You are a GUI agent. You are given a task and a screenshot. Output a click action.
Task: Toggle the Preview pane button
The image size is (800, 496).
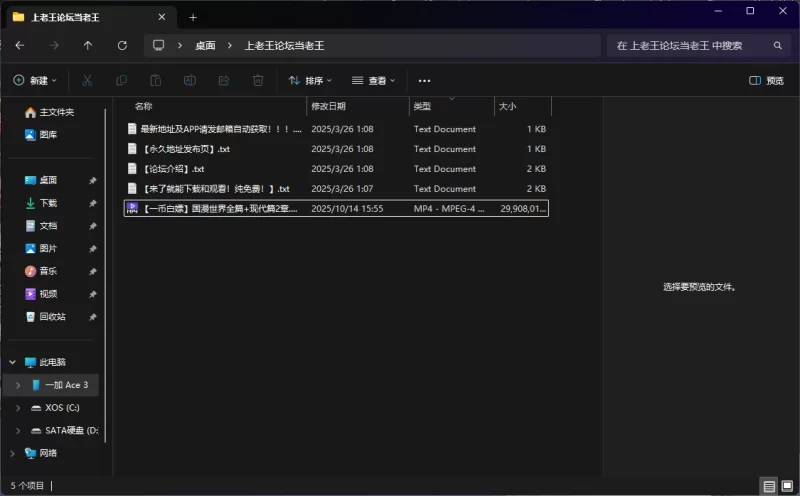click(x=766, y=80)
